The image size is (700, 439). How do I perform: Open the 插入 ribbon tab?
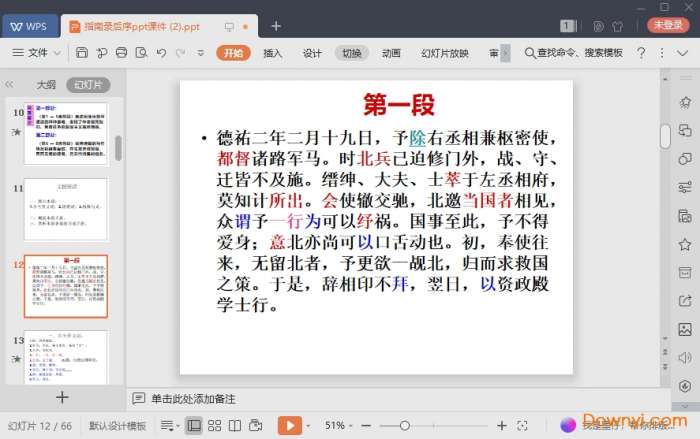click(x=272, y=53)
